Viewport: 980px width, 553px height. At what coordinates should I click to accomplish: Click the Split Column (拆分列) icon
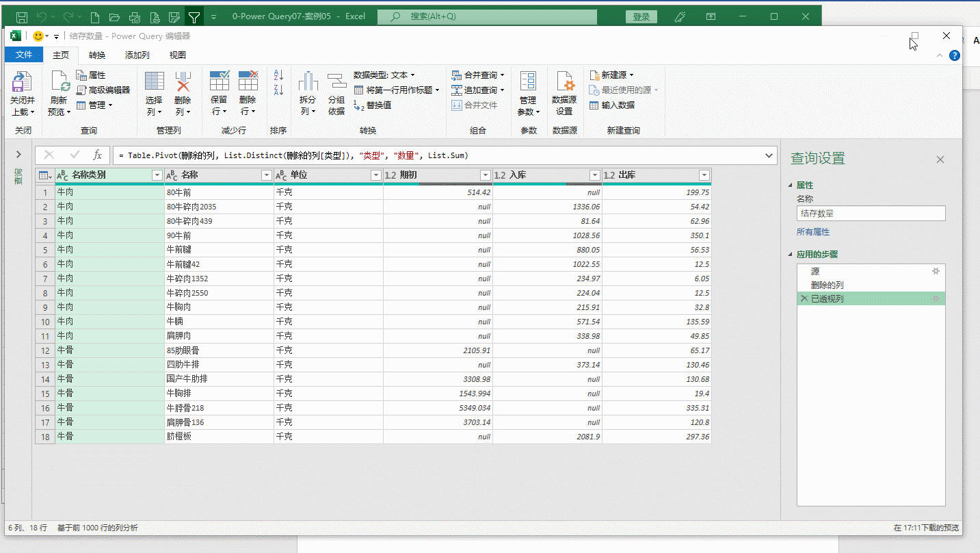308,81
